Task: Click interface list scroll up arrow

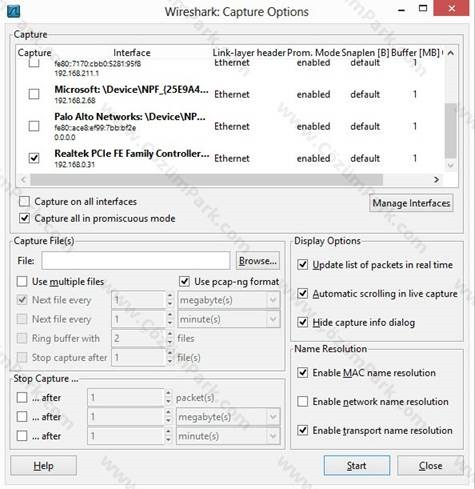Action: pos(451,53)
